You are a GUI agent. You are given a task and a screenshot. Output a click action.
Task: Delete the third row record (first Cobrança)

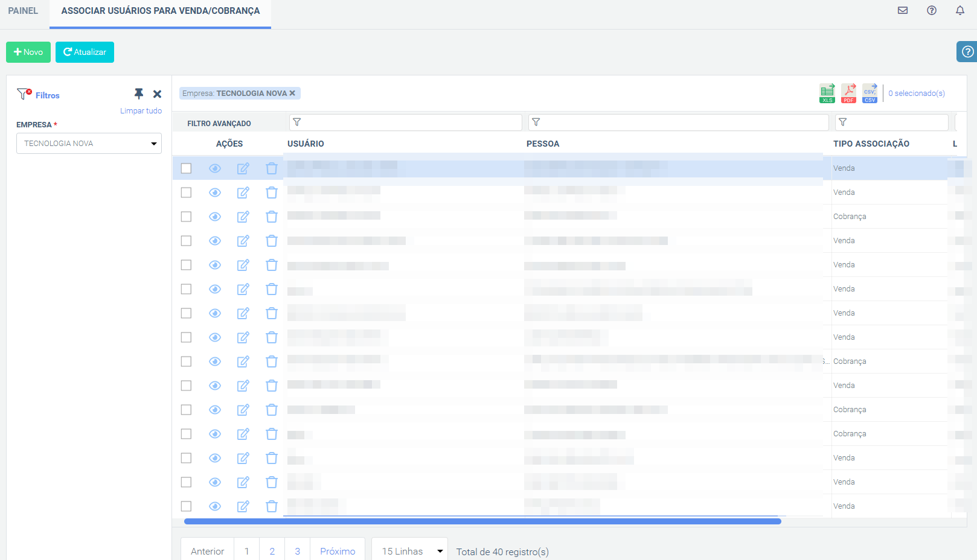(272, 217)
